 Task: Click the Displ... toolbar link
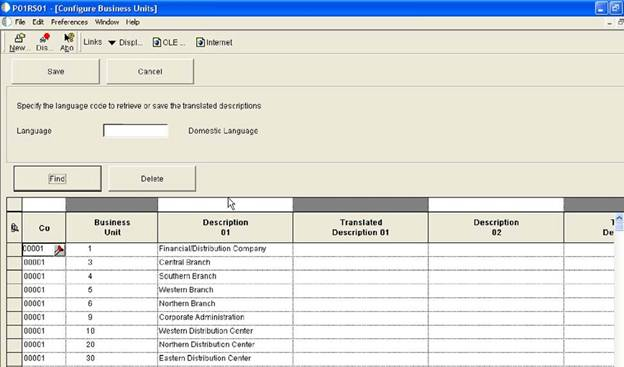coord(131,42)
